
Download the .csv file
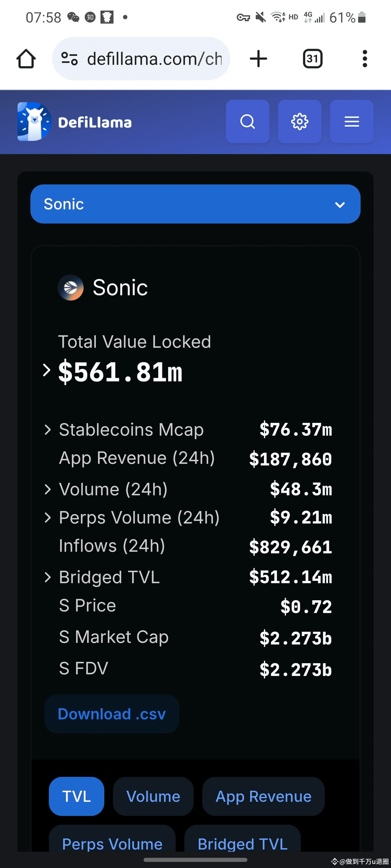[112, 714]
